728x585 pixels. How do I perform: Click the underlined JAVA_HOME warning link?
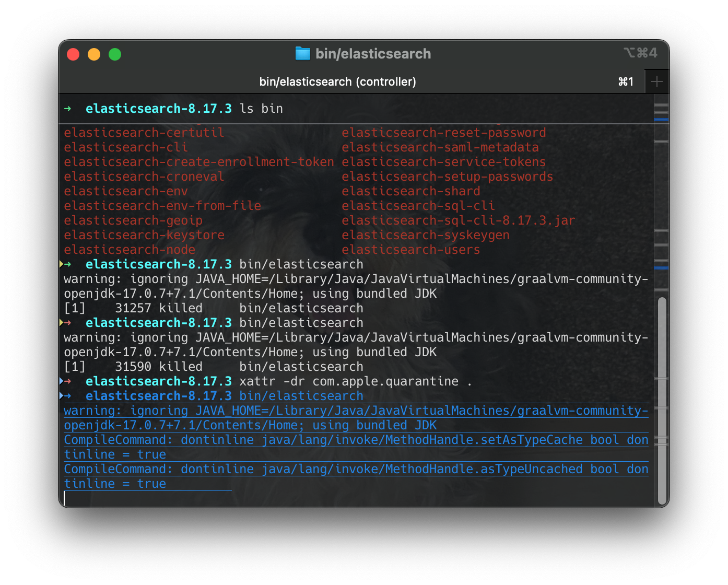coord(355,411)
